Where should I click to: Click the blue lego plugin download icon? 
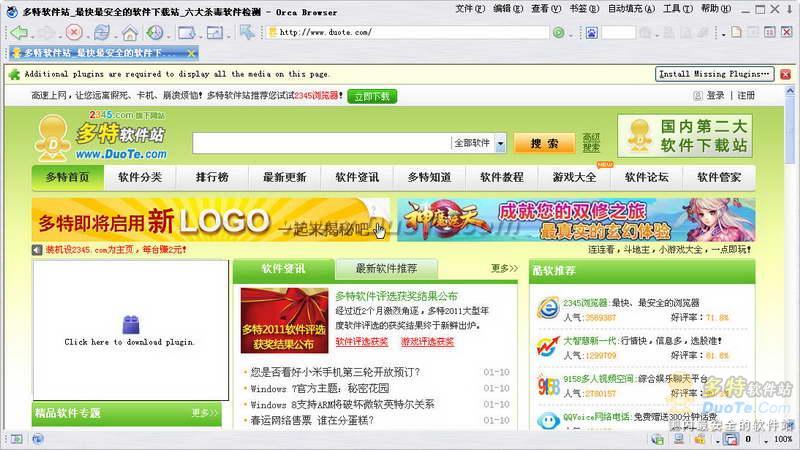[x=131, y=324]
